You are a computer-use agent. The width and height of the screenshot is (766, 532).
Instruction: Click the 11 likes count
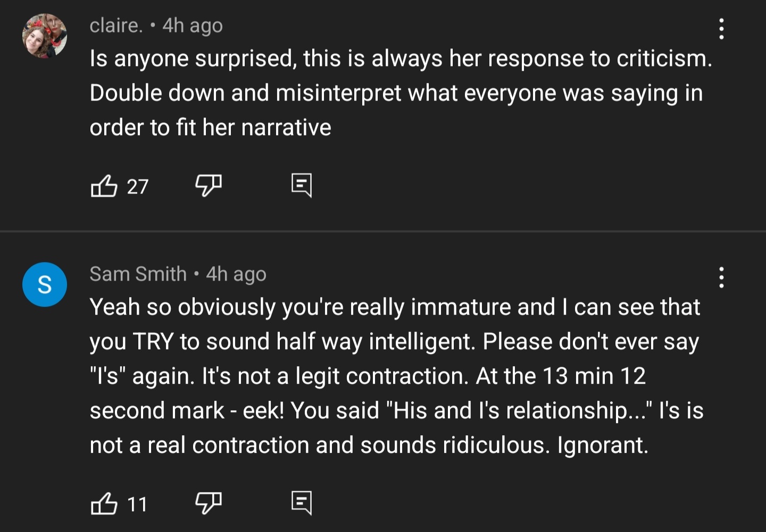tap(137, 504)
